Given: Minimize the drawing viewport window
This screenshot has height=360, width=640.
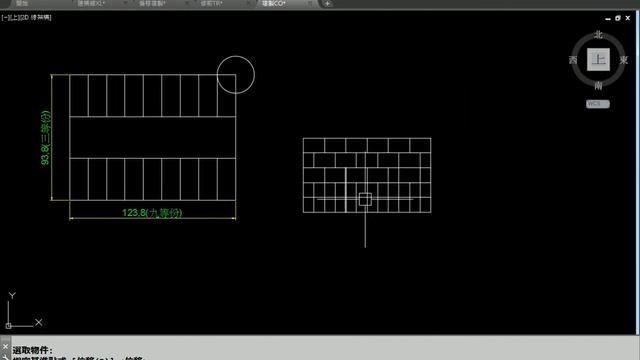Looking at the screenshot, I should pyautogui.click(x=608, y=18).
